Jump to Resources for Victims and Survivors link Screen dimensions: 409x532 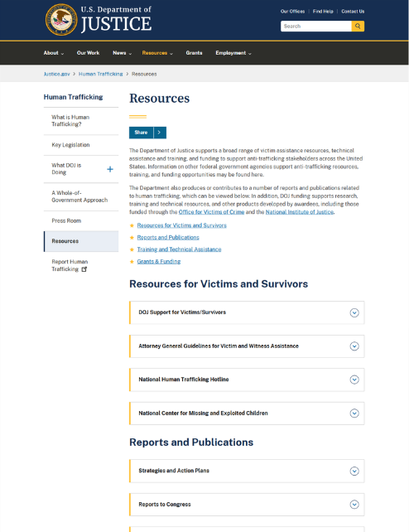coord(181,225)
